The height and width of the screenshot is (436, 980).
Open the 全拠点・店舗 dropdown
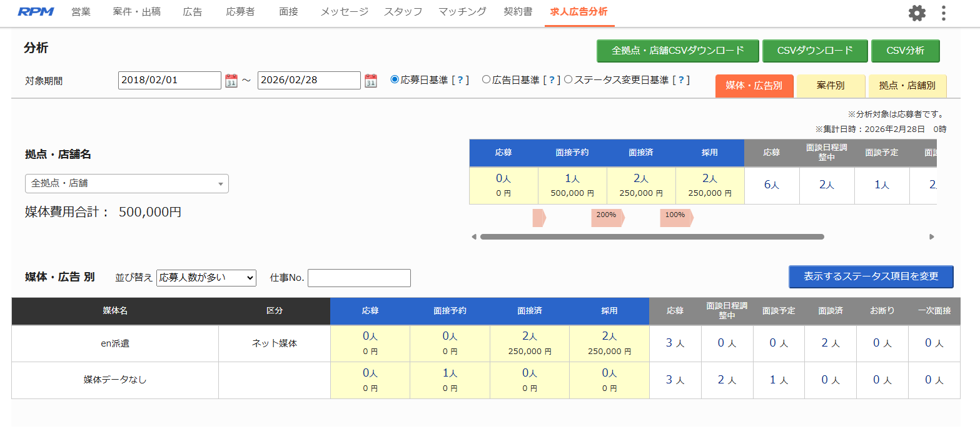coord(126,184)
